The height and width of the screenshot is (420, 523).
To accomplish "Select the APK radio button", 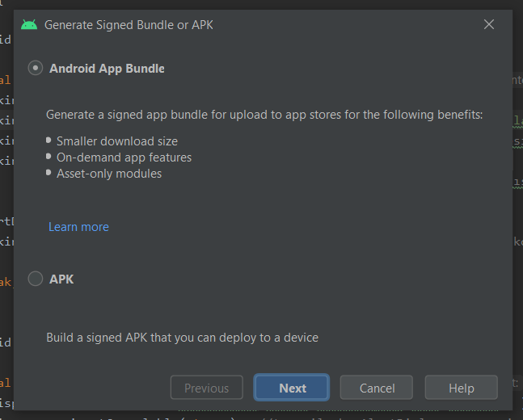I will [x=36, y=279].
